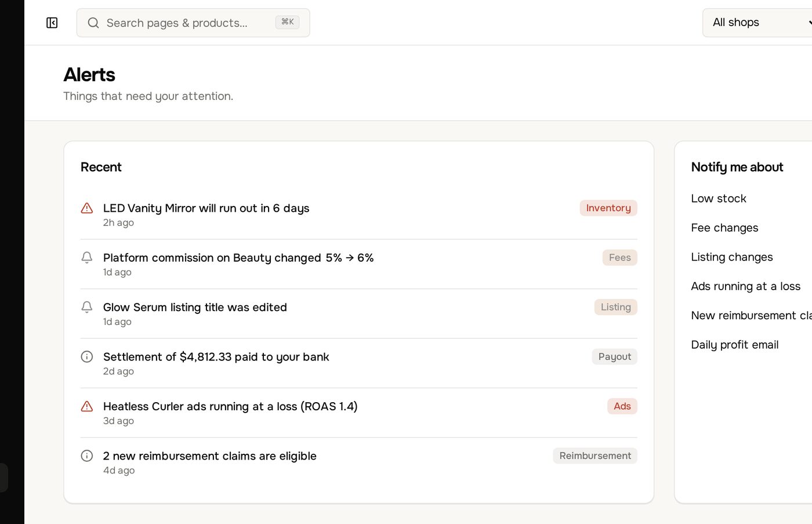Click the Payout tag
This screenshot has width=812, height=524.
[x=614, y=356]
